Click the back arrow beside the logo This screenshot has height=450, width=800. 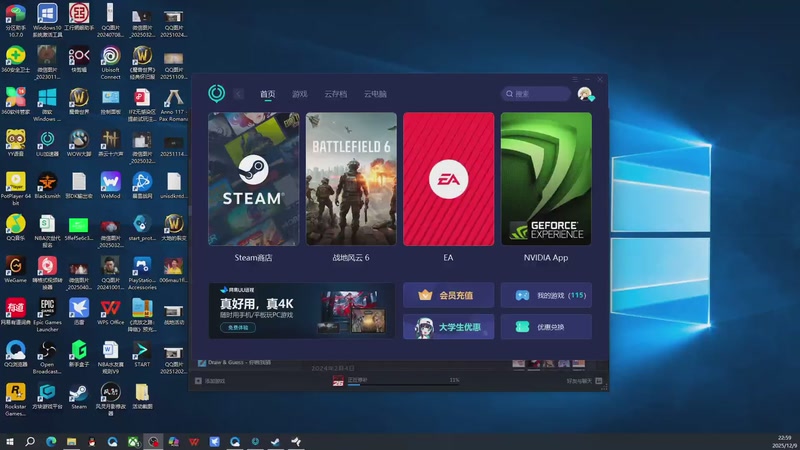(238, 94)
